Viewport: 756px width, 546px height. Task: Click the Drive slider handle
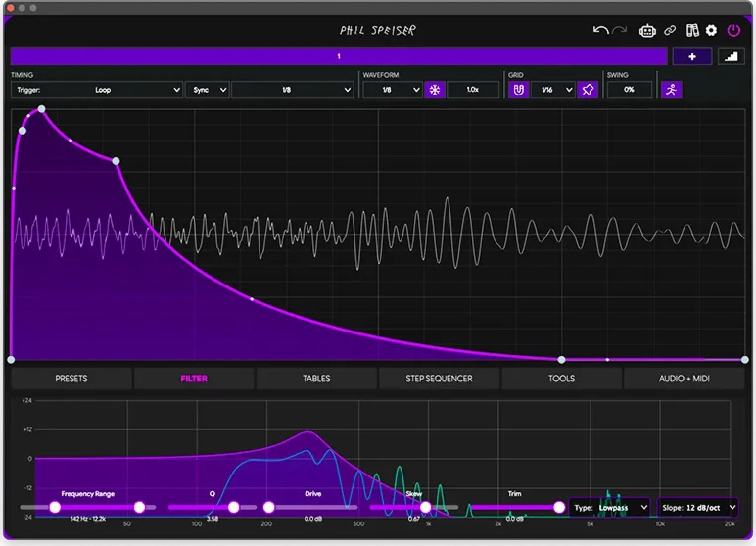269,507
